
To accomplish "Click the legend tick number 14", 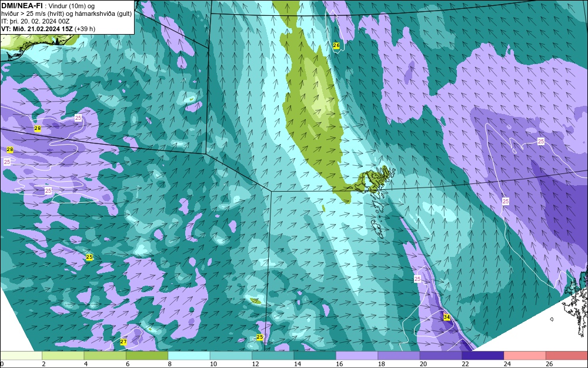I will [297, 364].
